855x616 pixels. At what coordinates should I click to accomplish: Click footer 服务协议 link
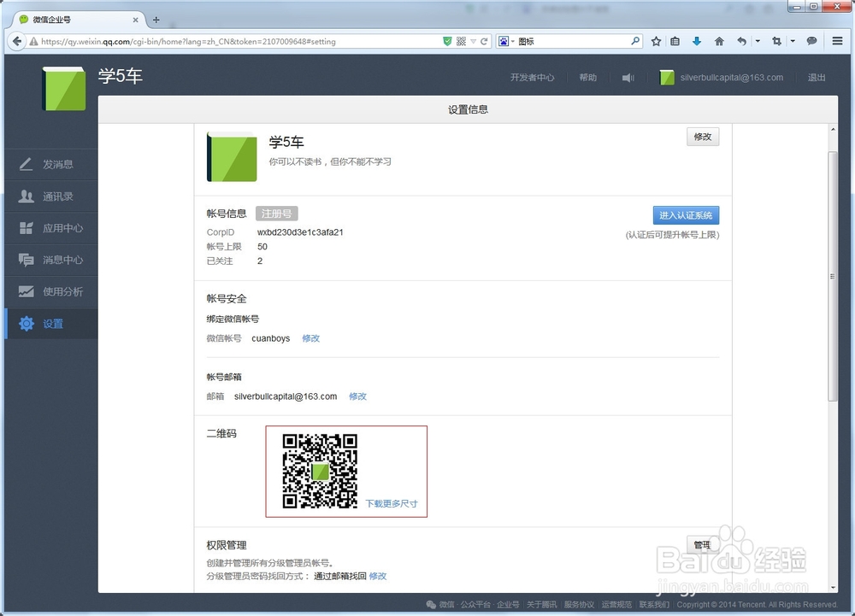click(579, 605)
